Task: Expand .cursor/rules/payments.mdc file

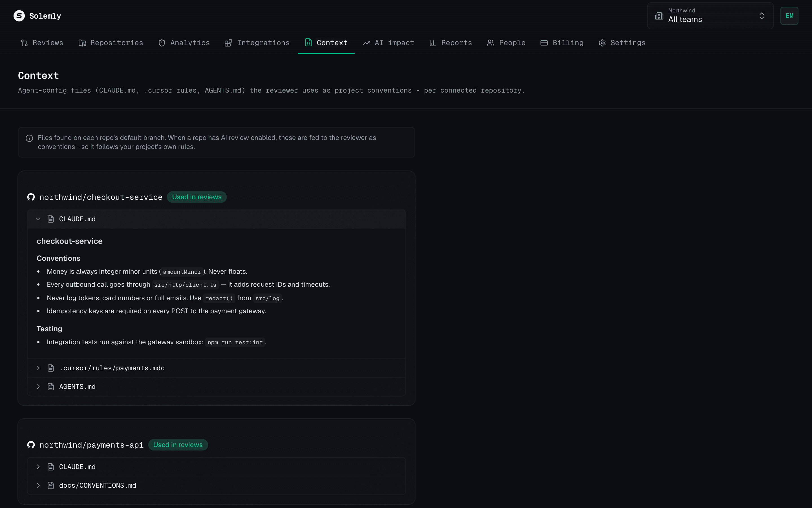Action: 217,368
